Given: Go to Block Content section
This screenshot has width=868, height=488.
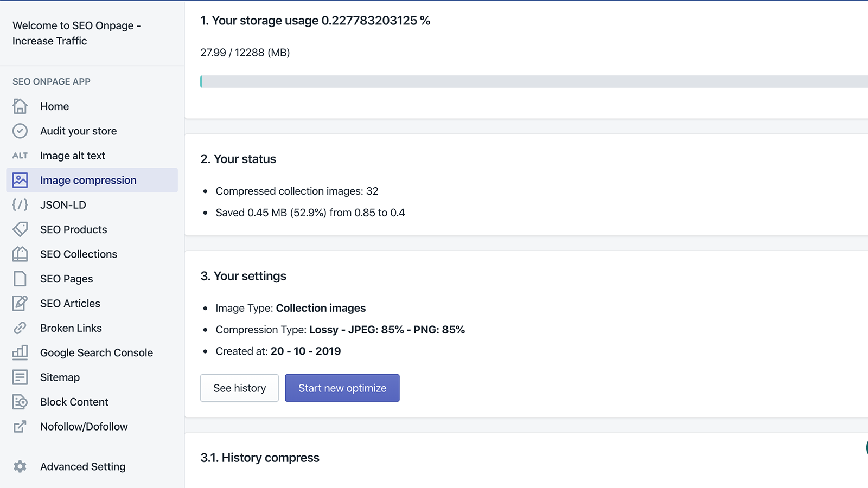Looking at the screenshot, I should pos(74,402).
